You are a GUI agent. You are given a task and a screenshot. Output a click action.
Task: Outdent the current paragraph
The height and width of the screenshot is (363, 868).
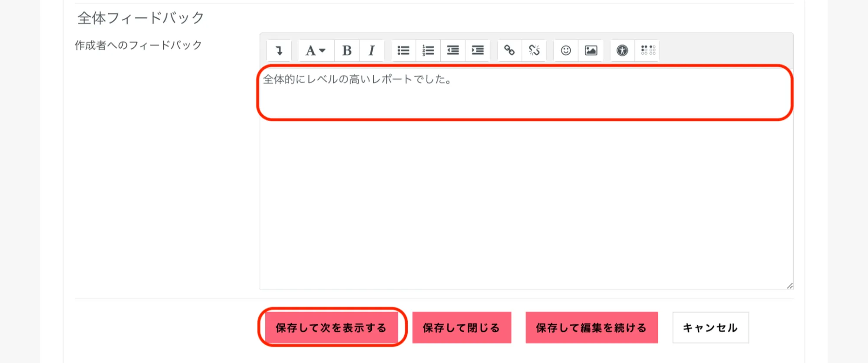[453, 50]
